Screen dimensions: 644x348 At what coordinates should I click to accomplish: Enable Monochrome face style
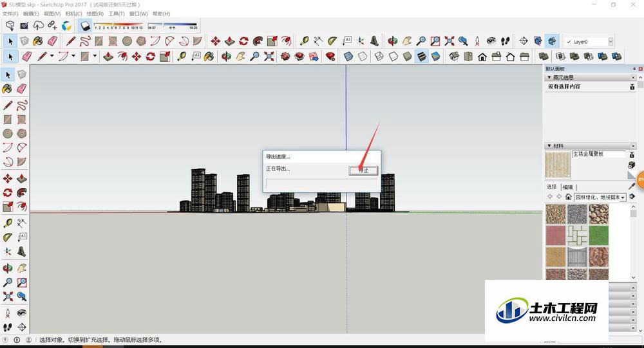tap(436, 56)
